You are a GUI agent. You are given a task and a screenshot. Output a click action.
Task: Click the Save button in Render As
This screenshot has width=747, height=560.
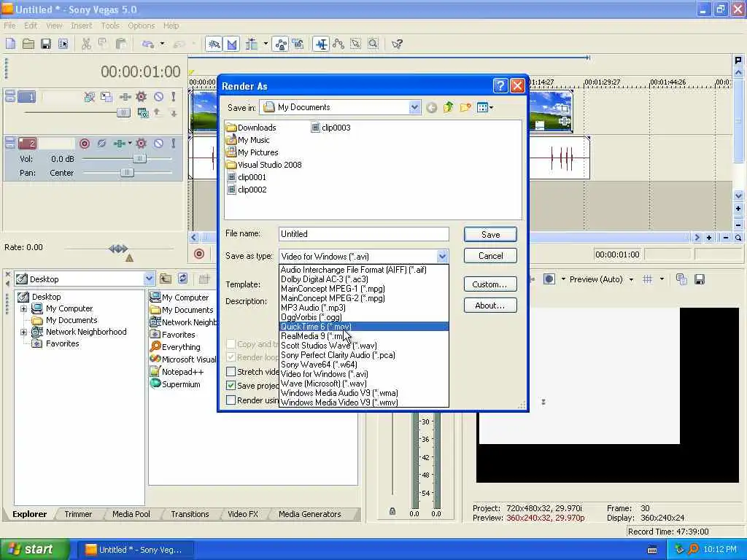coord(490,235)
